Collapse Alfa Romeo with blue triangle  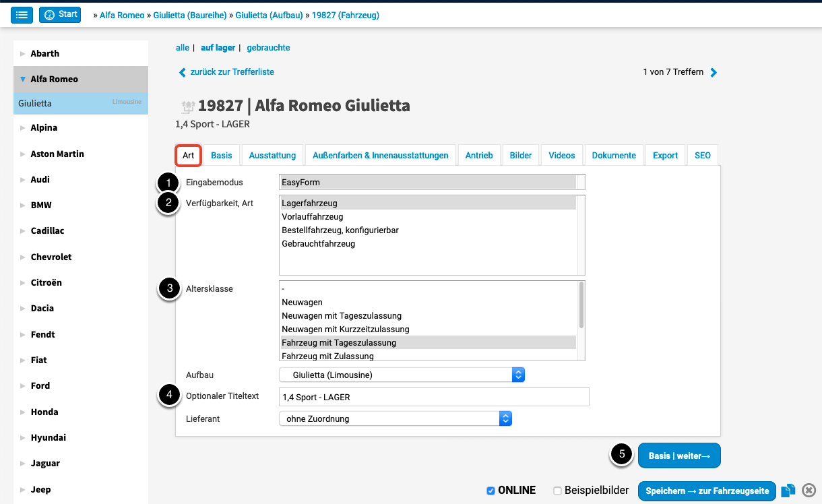click(22, 80)
